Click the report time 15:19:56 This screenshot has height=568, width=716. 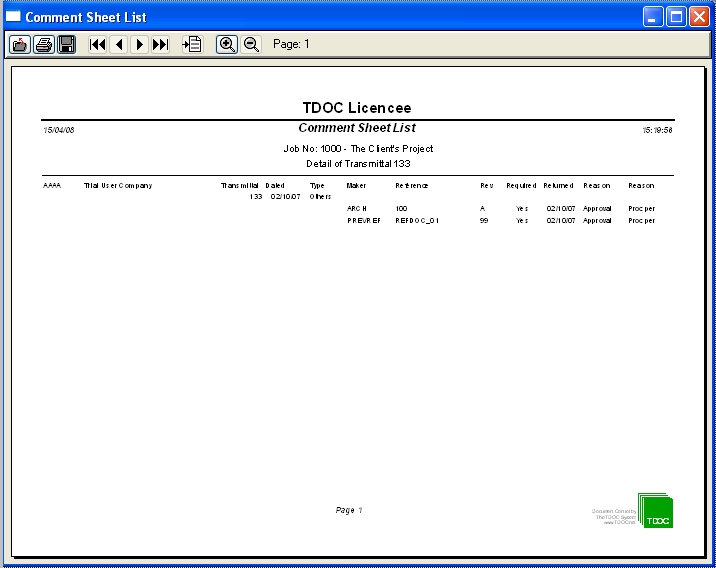658,130
